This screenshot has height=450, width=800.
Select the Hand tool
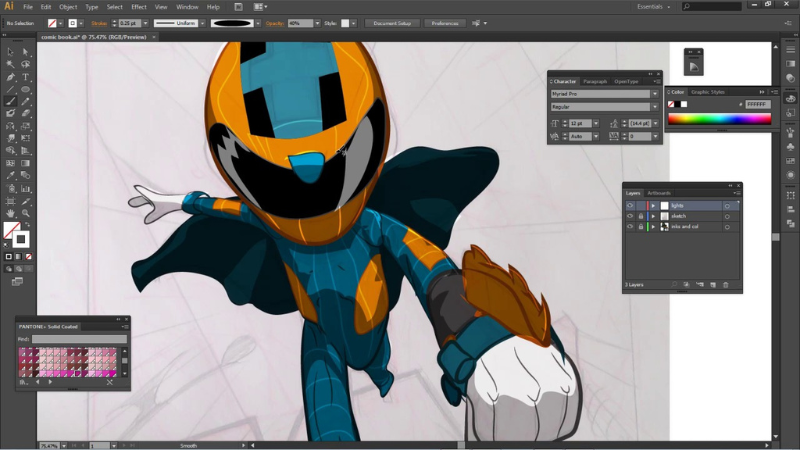(10, 213)
